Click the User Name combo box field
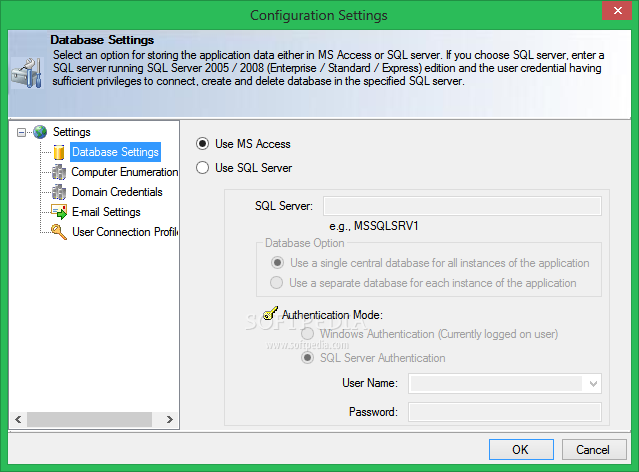639x472 pixels. coord(505,384)
